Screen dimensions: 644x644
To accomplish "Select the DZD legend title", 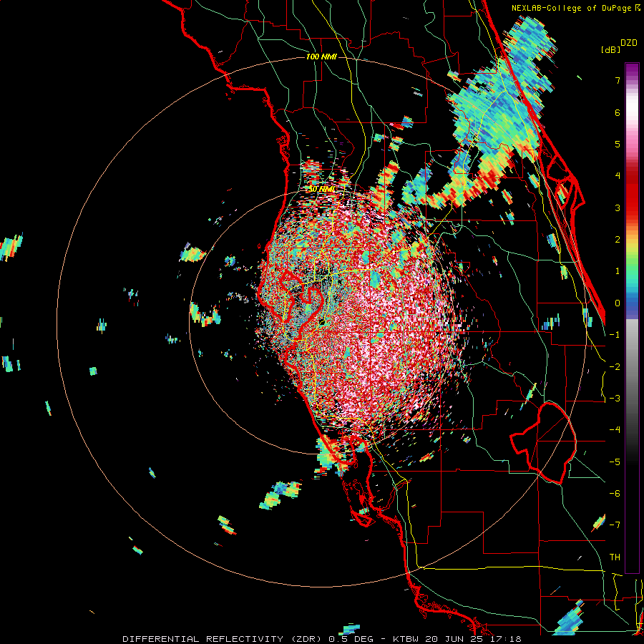I will coord(629,43).
